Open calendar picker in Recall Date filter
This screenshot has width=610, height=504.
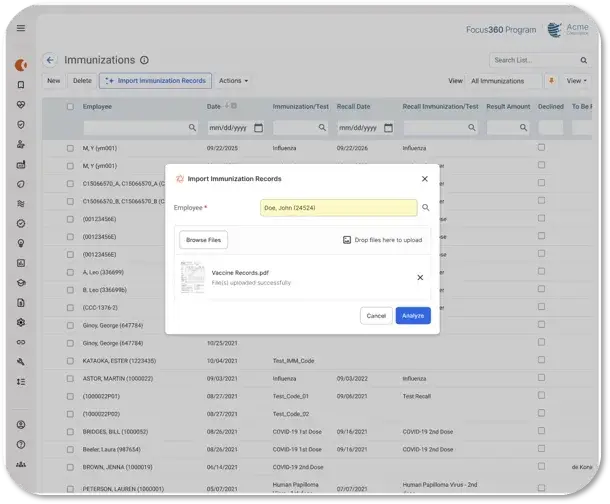[x=388, y=128]
